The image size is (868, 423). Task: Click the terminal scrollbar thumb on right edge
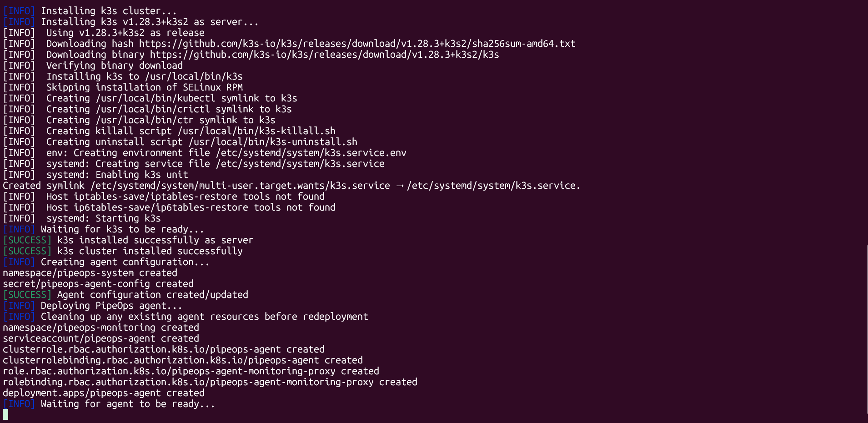pyautogui.click(x=867, y=332)
